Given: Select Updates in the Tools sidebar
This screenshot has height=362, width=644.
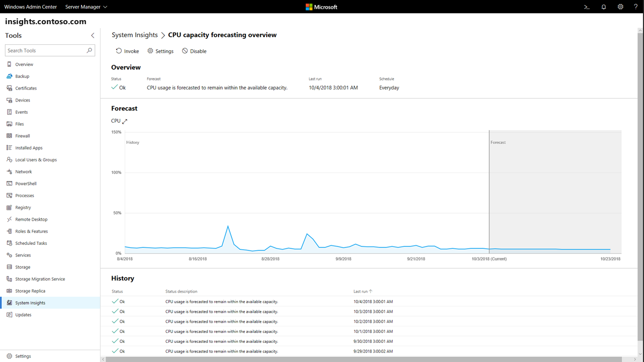Looking at the screenshot, I should tap(22, 314).
